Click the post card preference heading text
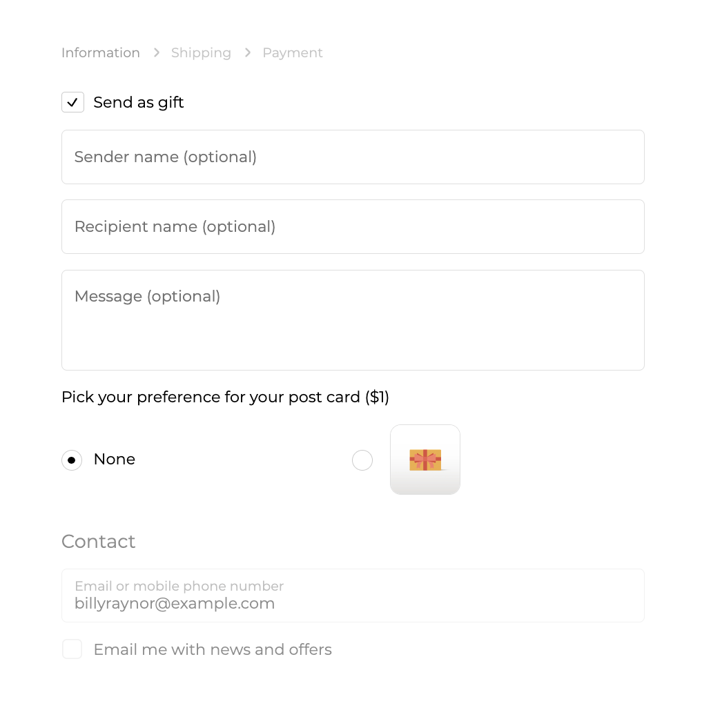The image size is (702, 728). point(225,397)
